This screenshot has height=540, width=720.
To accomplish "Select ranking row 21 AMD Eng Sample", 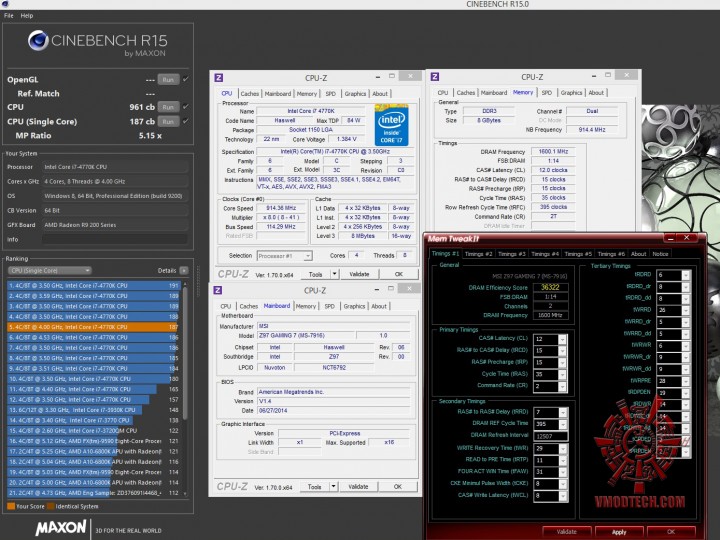I will click(x=94, y=493).
